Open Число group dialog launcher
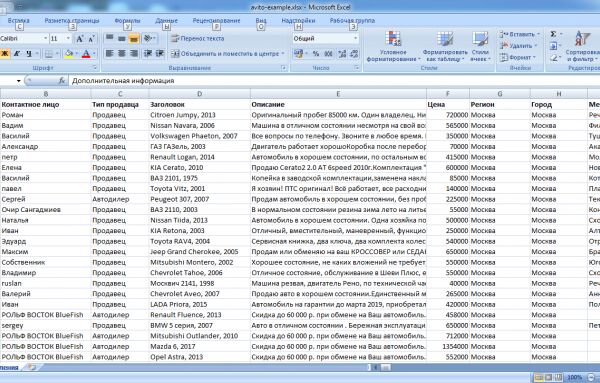Image resolution: width=600 pixels, height=383 pixels. pyautogui.click(x=356, y=68)
